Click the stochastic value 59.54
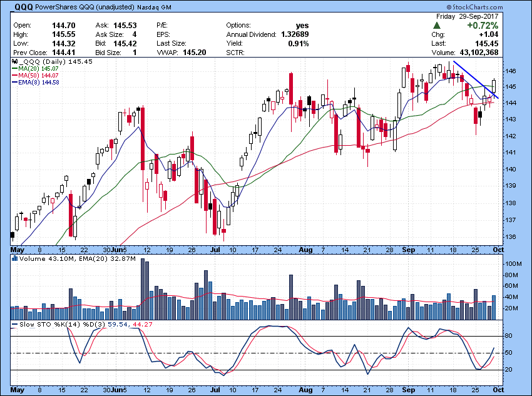 click(x=118, y=325)
